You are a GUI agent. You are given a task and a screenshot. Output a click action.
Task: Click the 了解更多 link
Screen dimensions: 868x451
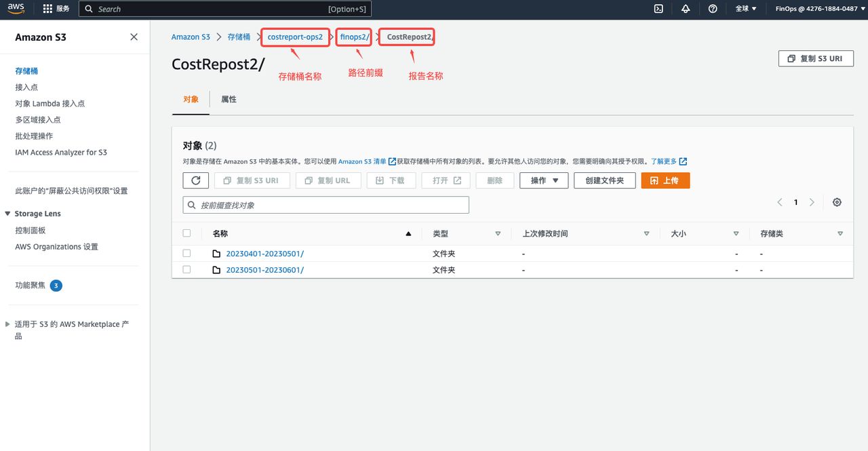coord(664,161)
